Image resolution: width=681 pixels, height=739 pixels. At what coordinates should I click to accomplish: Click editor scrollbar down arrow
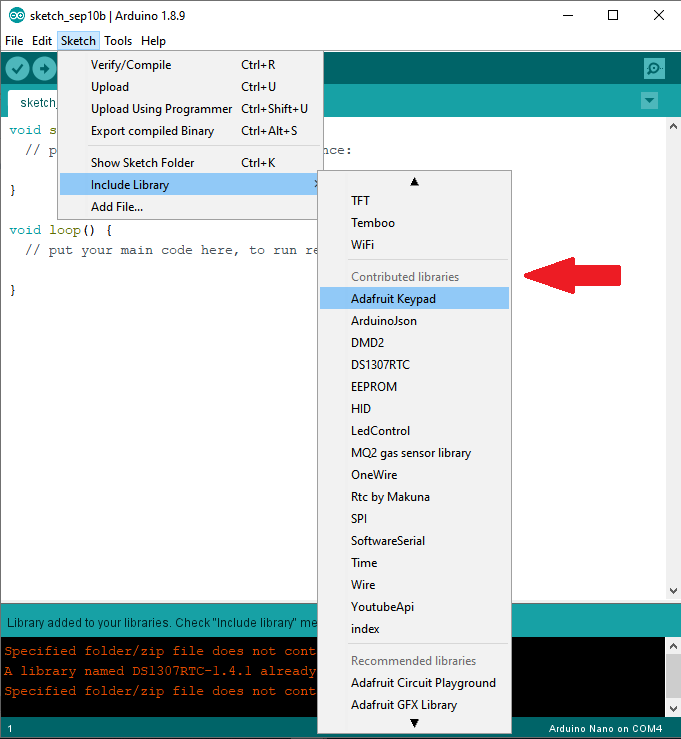coord(673,591)
